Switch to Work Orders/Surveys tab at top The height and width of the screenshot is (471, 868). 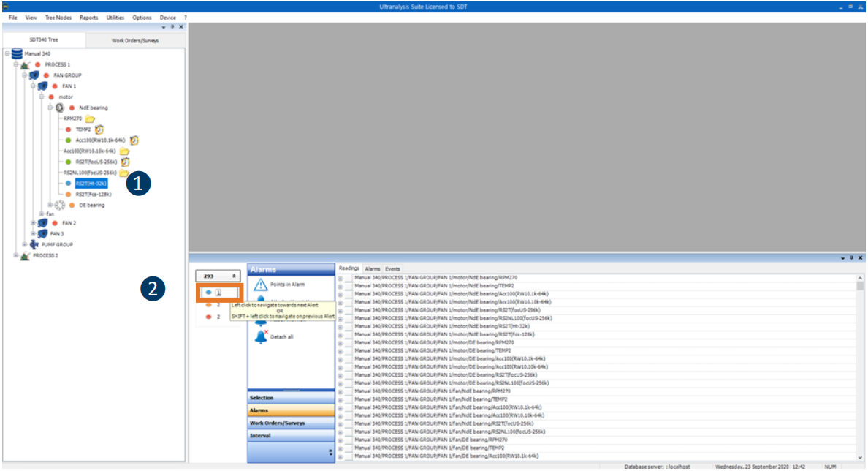click(134, 40)
